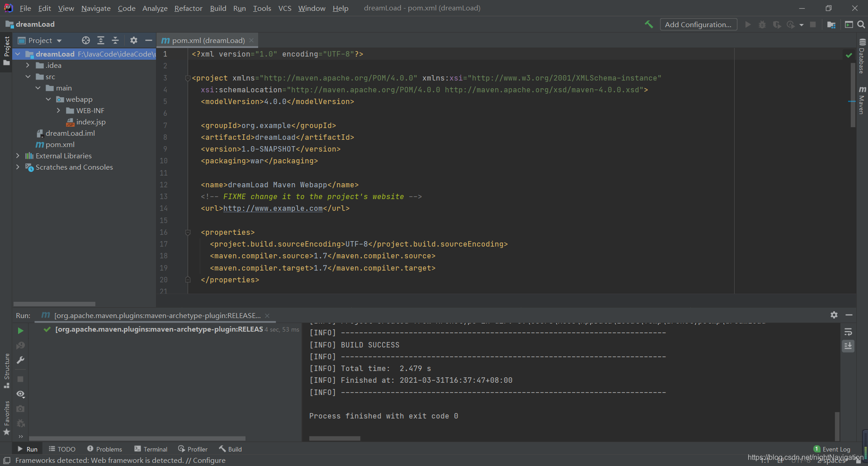Click the inspection green checkmark indicator
This screenshot has width=868, height=466.
[849, 55]
